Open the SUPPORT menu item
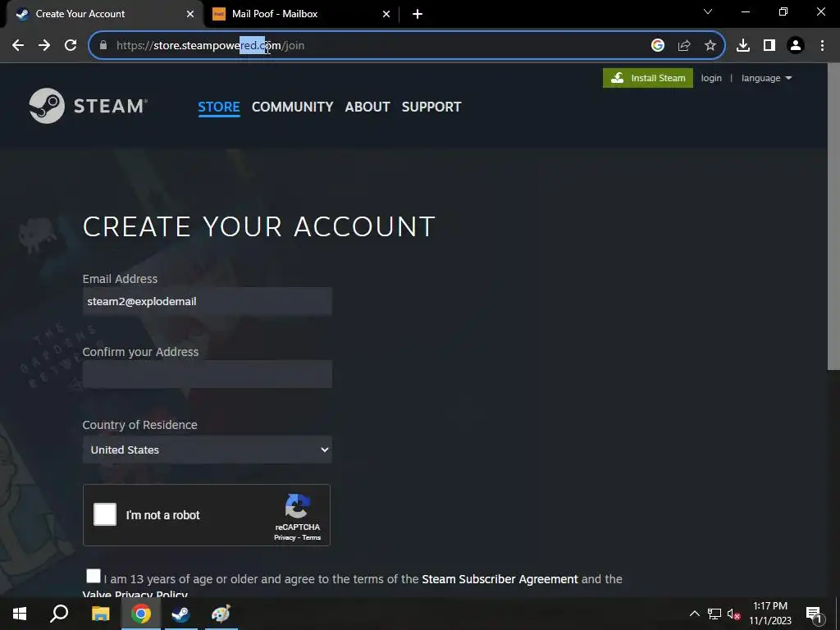Viewport: 840px width, 630px height. [x=431, y=107]
